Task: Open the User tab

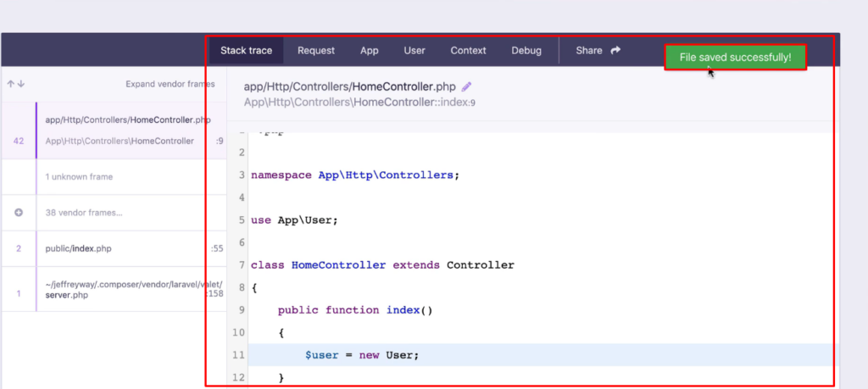Action: click(415, 50)
